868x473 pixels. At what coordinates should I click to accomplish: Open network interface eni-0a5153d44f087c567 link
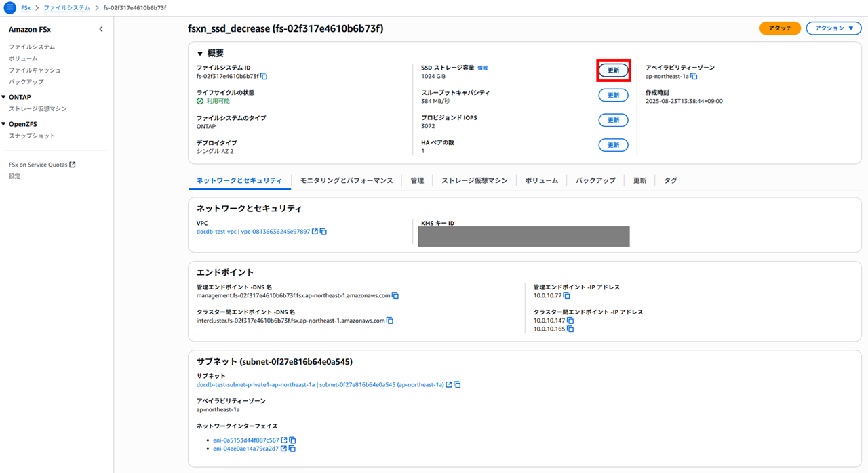[246, 440]
